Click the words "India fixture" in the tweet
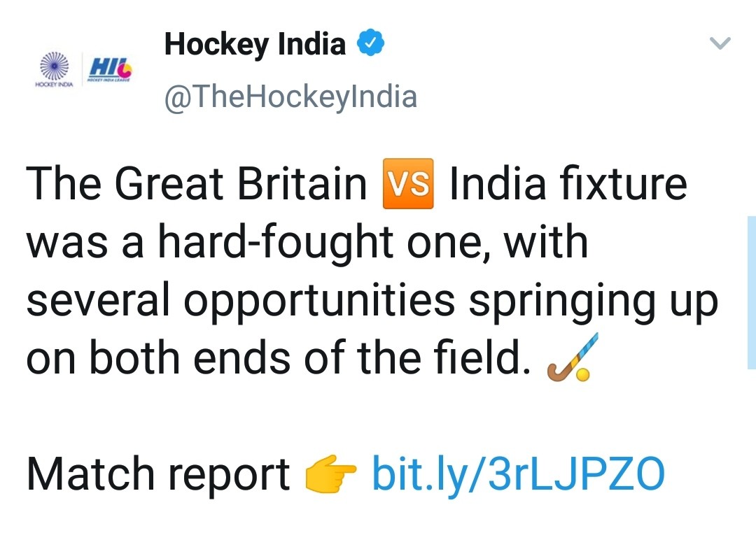Image resolution: width=756 pixels, height=554 pixels. [x=568, y=184]
